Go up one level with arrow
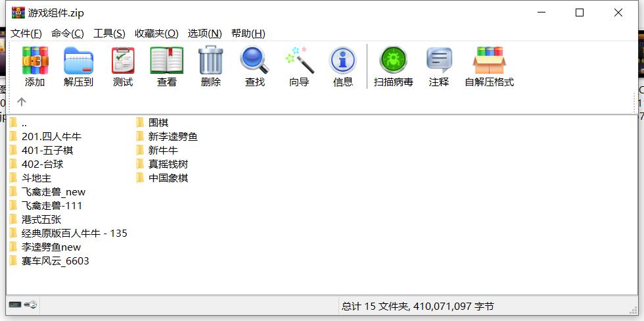 coord(21,101)
